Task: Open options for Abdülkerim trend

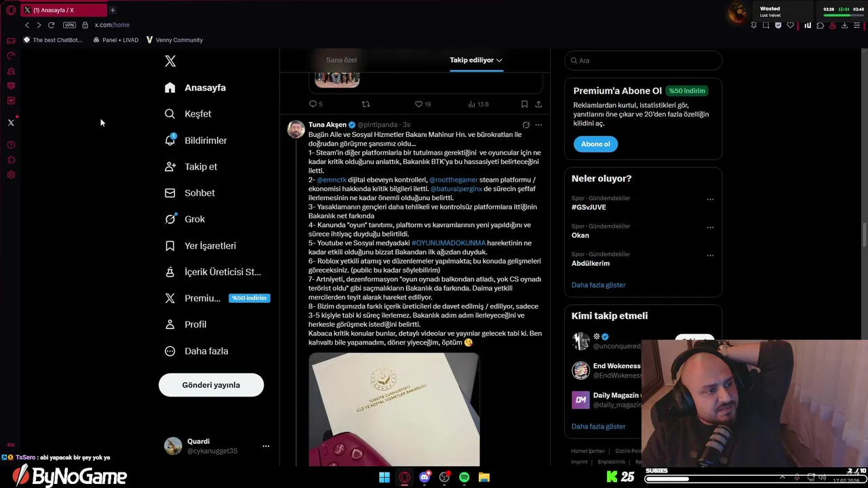Action: point(710,255)
